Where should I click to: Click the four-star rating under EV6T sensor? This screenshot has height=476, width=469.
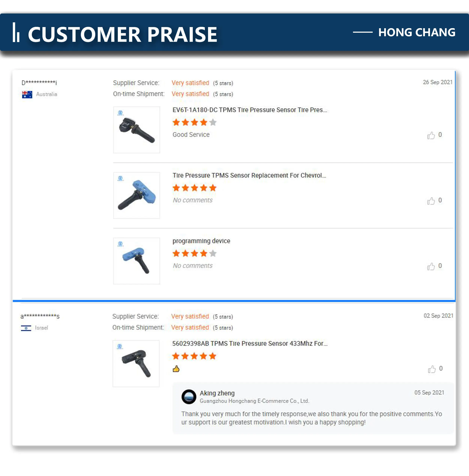(194, 122)
